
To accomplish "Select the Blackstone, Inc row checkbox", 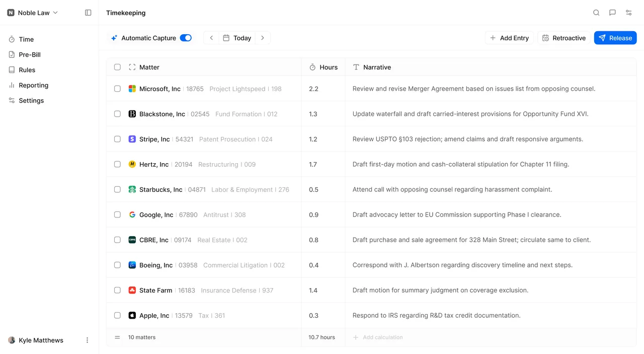I will point(117,114).
